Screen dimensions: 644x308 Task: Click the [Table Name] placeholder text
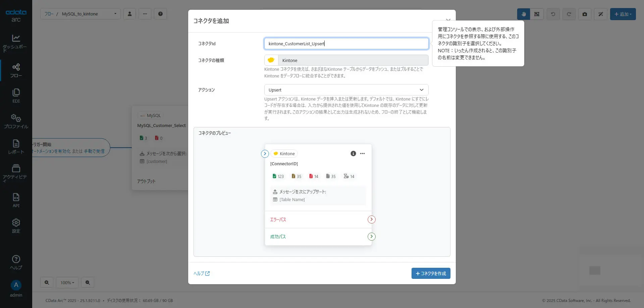pos(292,199)
